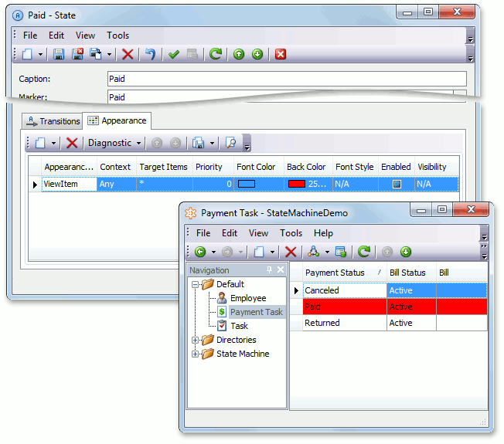Click the Context column header

click(117, 167)
